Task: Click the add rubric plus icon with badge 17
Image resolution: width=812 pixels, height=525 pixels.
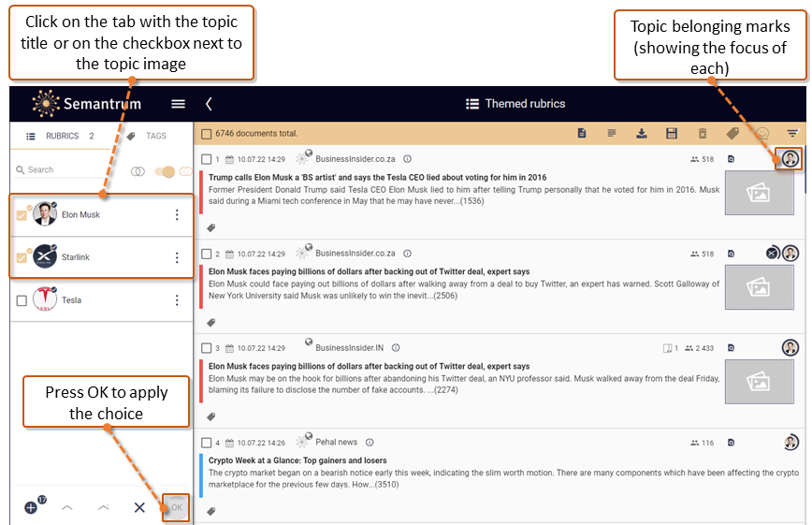Action: coord(32,507)
